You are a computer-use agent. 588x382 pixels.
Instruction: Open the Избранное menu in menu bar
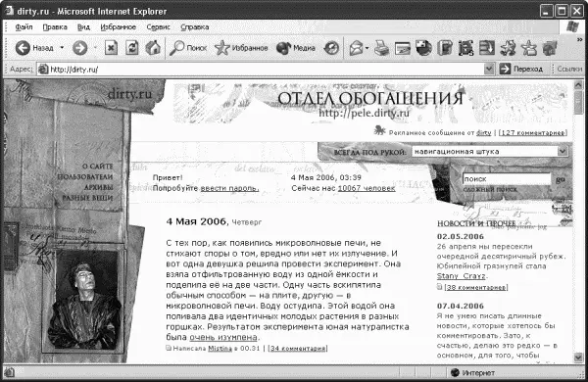119,27
